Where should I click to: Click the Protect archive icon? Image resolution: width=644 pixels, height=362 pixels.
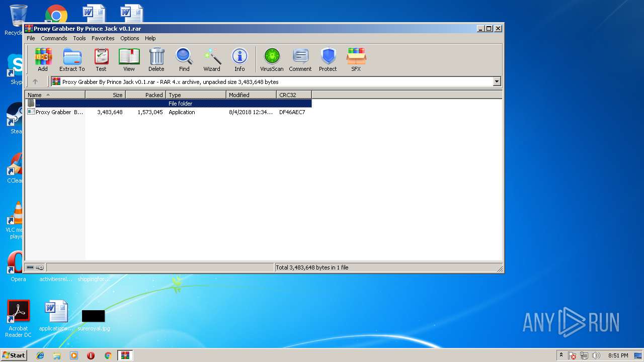(x=328, y=59)
